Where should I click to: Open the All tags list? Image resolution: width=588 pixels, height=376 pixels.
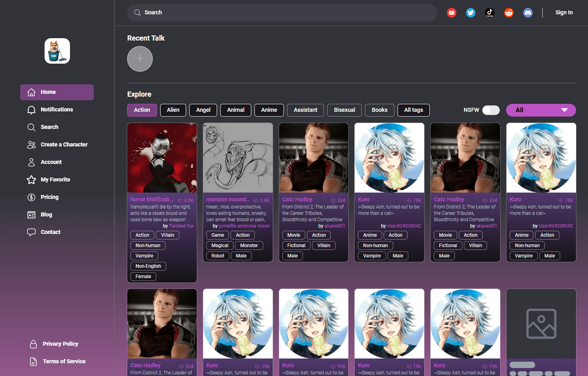click(x=413, y=110)
